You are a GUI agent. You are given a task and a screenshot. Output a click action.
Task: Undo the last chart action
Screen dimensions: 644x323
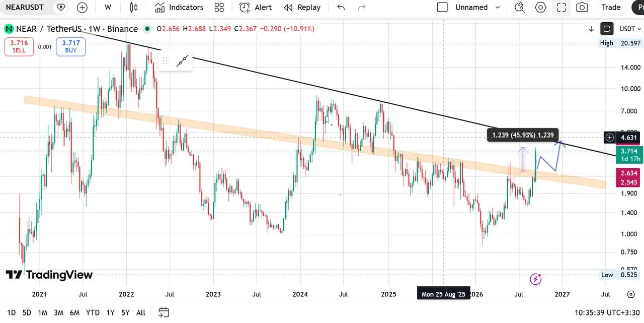(341, 8)
